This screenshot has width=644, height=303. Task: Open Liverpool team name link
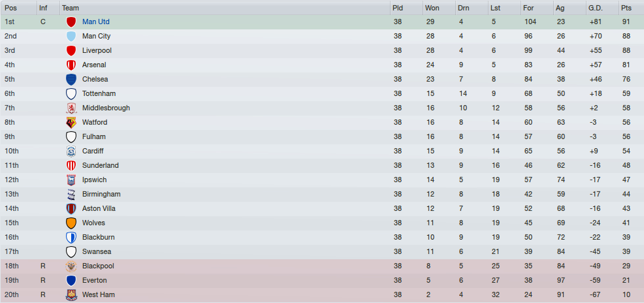click(97, 50)
